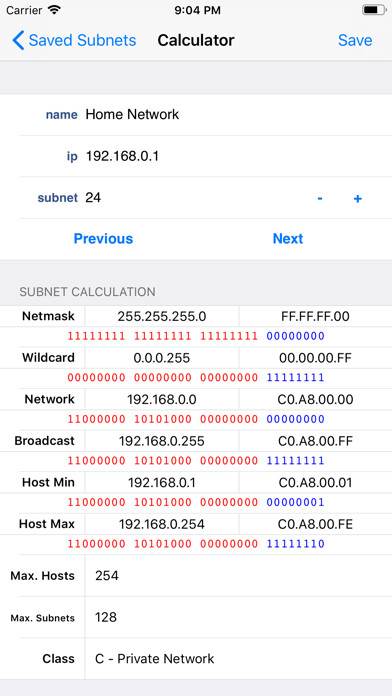Tap the Network row label
This screenshot has width=392, height=696.
(x=50, y=399)
